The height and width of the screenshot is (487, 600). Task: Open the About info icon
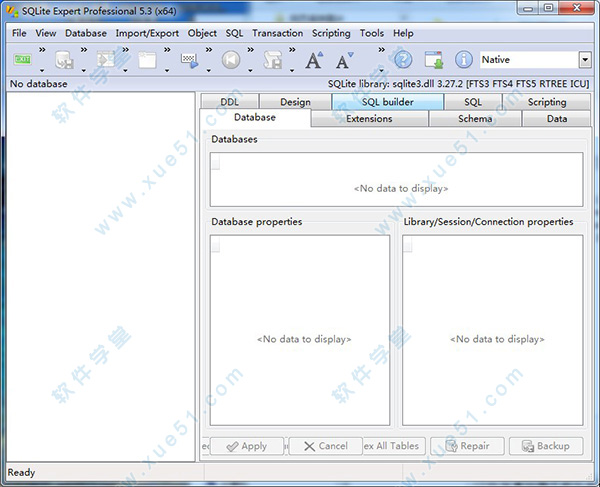point(463,60)
